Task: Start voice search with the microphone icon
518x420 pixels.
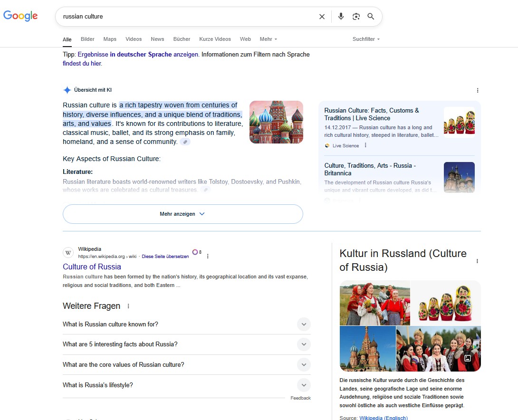Action: pyautogui.click(x=341, y=16)
